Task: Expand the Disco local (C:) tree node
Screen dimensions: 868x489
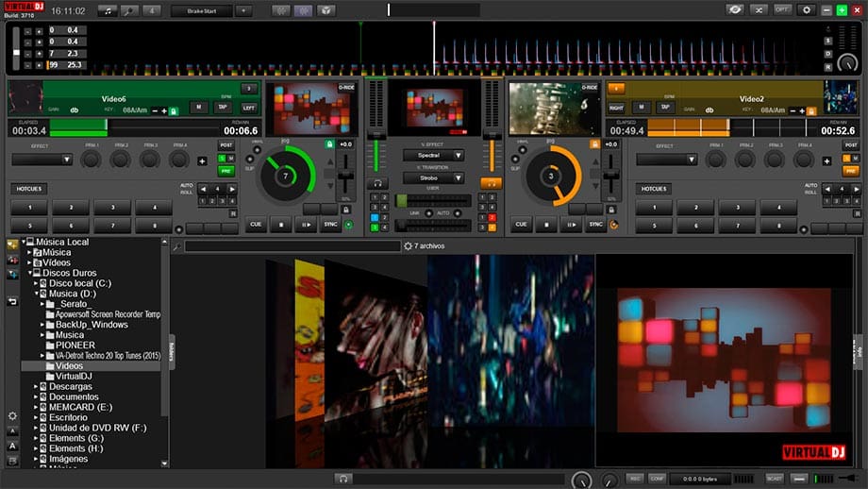Action: tap(36, 283)
